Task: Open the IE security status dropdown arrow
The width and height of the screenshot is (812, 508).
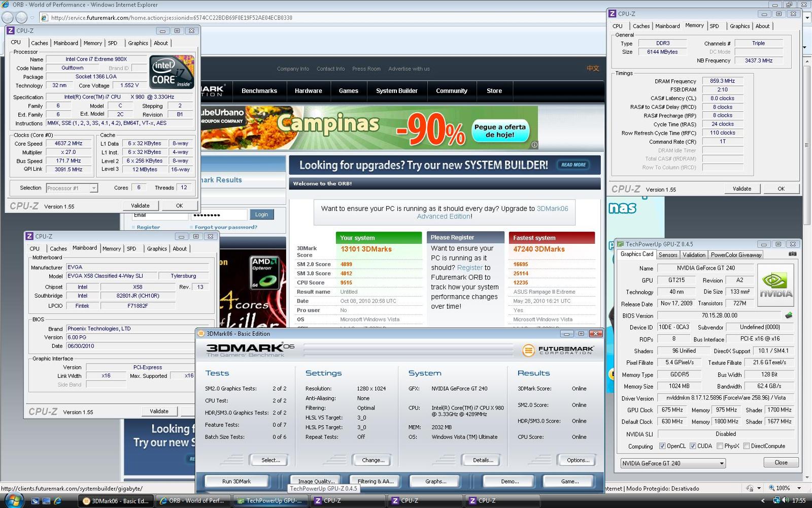Action: [x=759, y=488]
